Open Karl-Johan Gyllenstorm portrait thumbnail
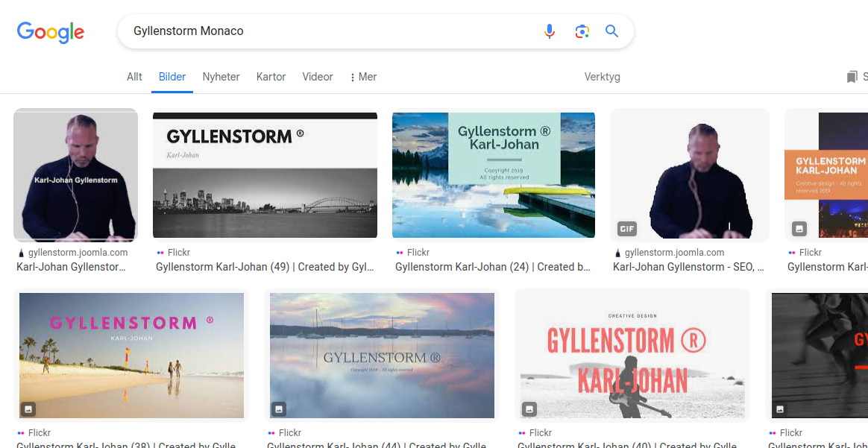This screenshot has height=448, width=868. click(x=75, y=175)
